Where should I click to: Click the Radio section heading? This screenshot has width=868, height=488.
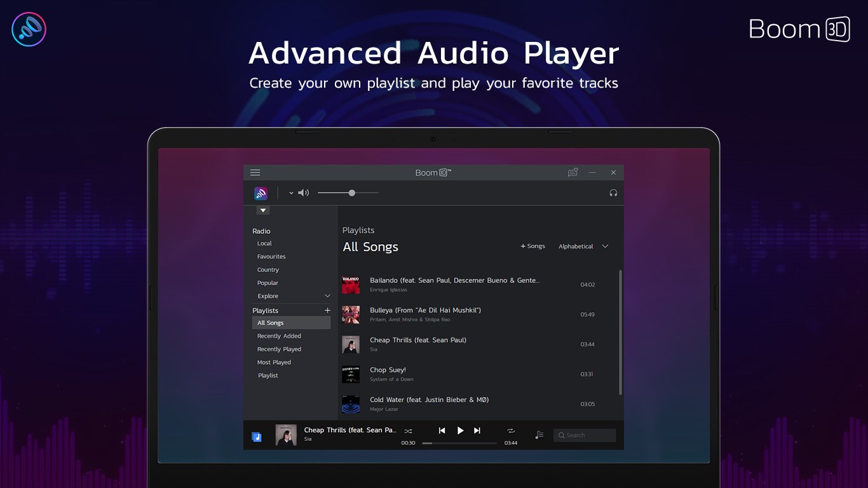click(x=261, y=231)
